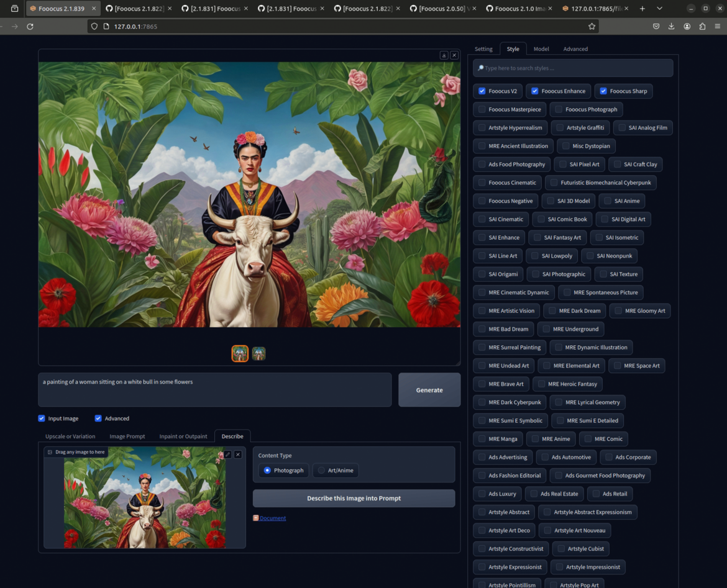Image resolution: width=727 pixels, height=588 pixels.
Task: Close the gallery image preview
Action: click(x=454, y=55)
